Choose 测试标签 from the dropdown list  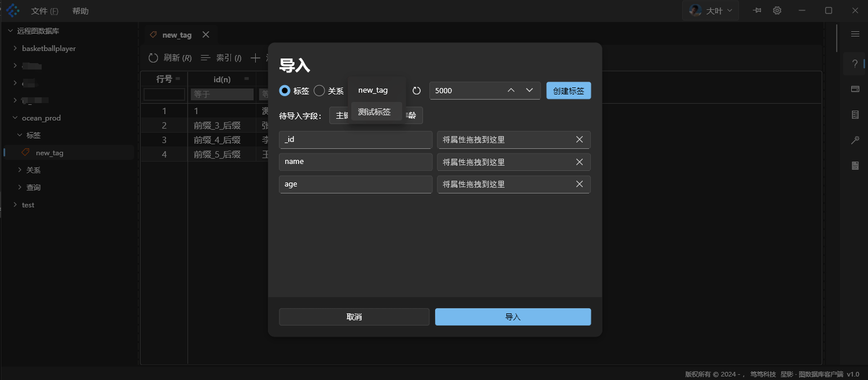click(x=374, y=112)
